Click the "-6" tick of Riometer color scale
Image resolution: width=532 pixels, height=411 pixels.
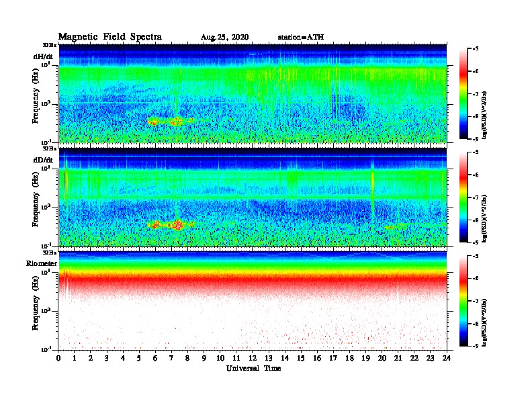[476, 279]
